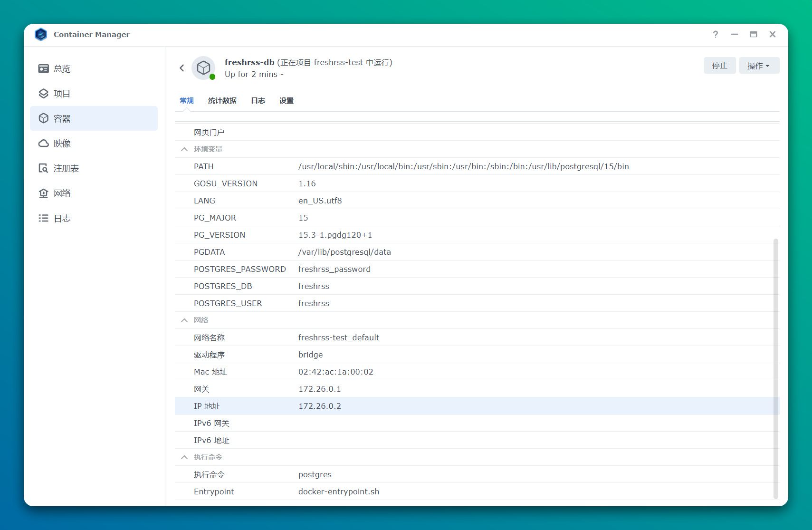Go back using the left arrow icon
The image size is (812, 530).
coord(182,68)
